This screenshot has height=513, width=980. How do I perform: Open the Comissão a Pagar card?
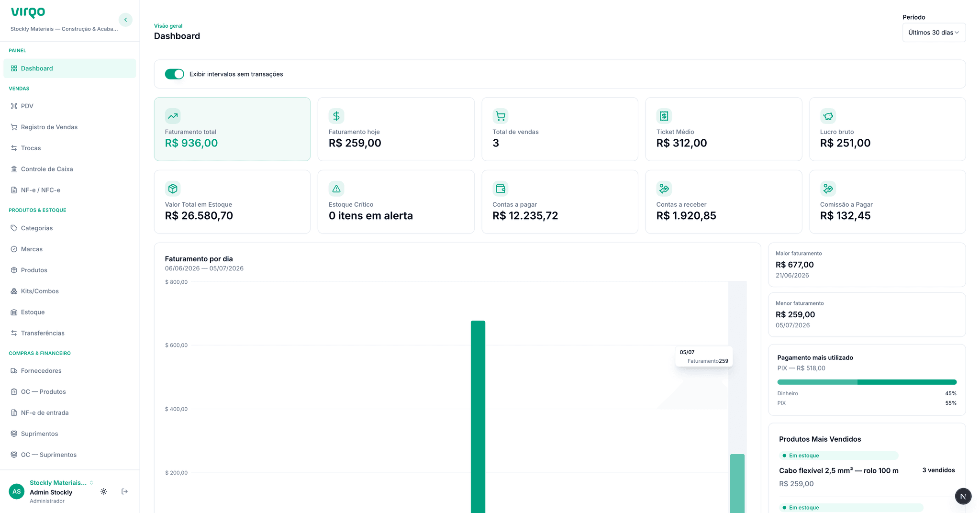[887, 202]
